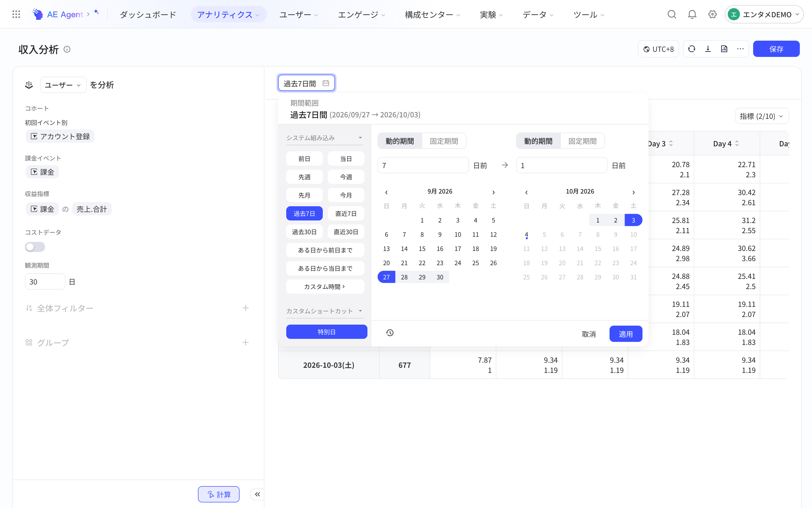This screenshot has height=508, width=812.
Task: Click the calendar icon in 過去7日間 field
Action: 326,83
